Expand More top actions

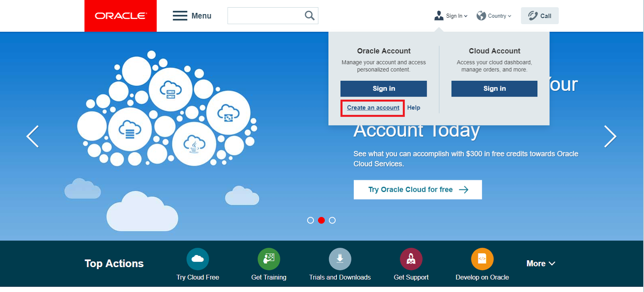point(541,263)
